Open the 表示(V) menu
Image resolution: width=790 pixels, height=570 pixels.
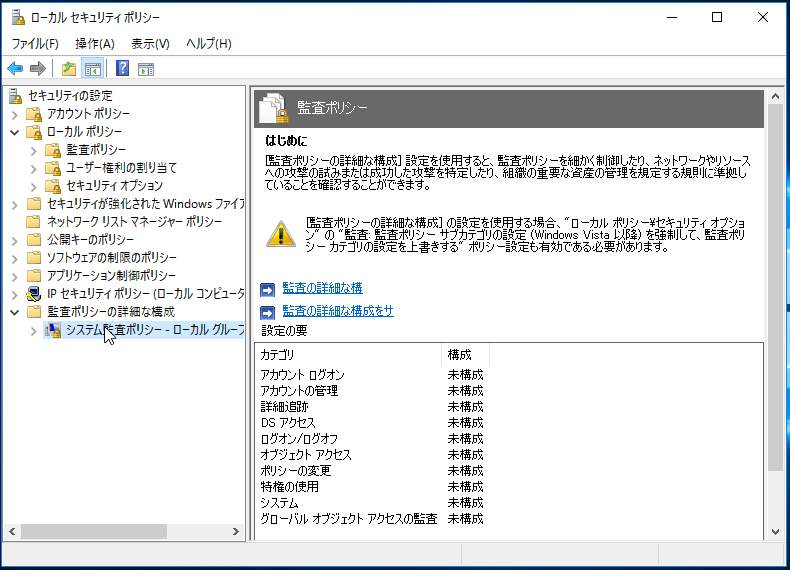pos(150,44)
